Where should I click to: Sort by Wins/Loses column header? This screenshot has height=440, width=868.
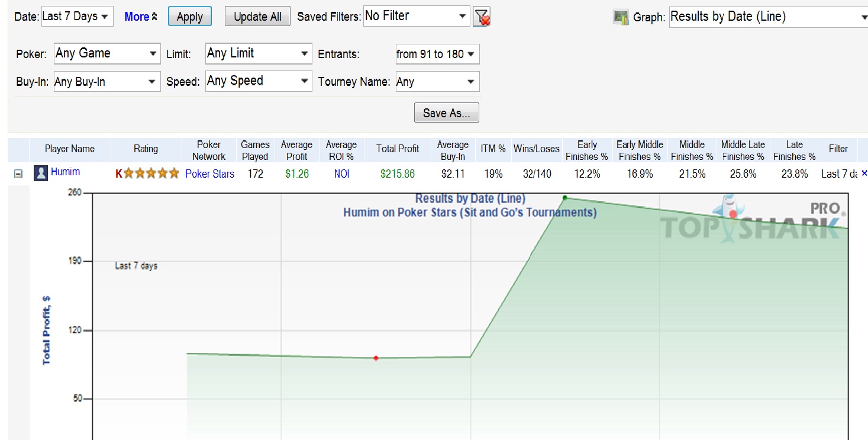[537, 149]
